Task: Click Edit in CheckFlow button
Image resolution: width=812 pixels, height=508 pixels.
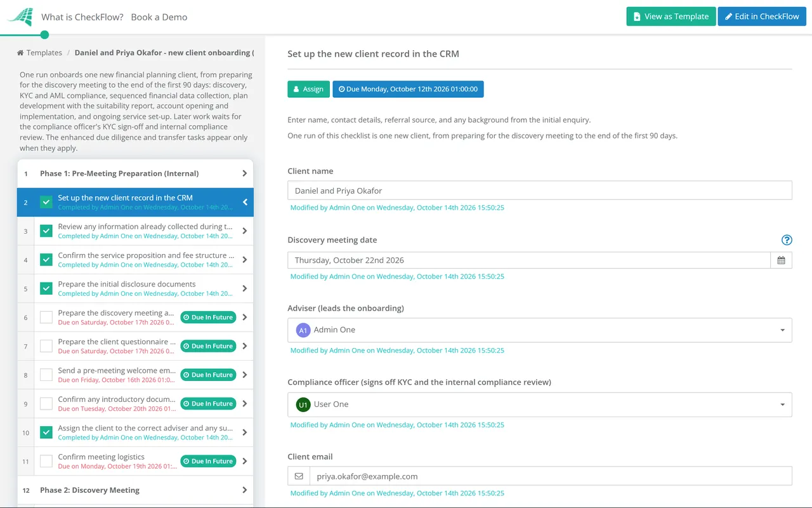Action: 762,17
